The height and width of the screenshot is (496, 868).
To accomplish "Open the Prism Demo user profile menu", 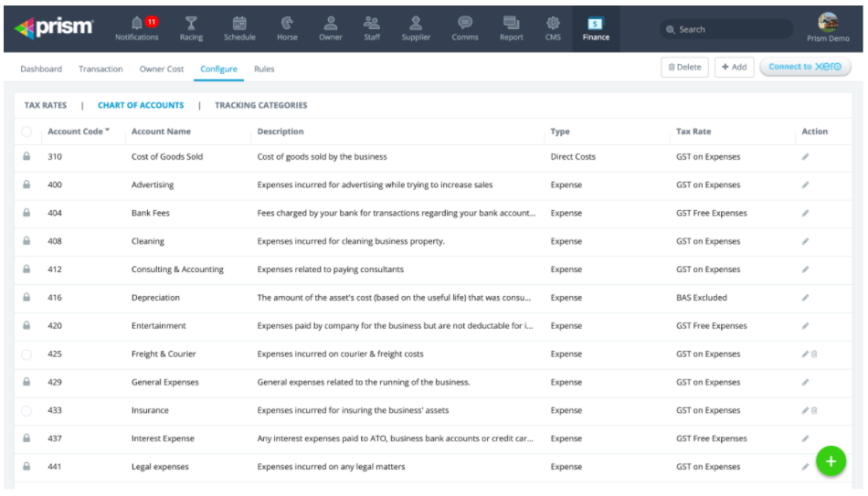I will [828, 26].
